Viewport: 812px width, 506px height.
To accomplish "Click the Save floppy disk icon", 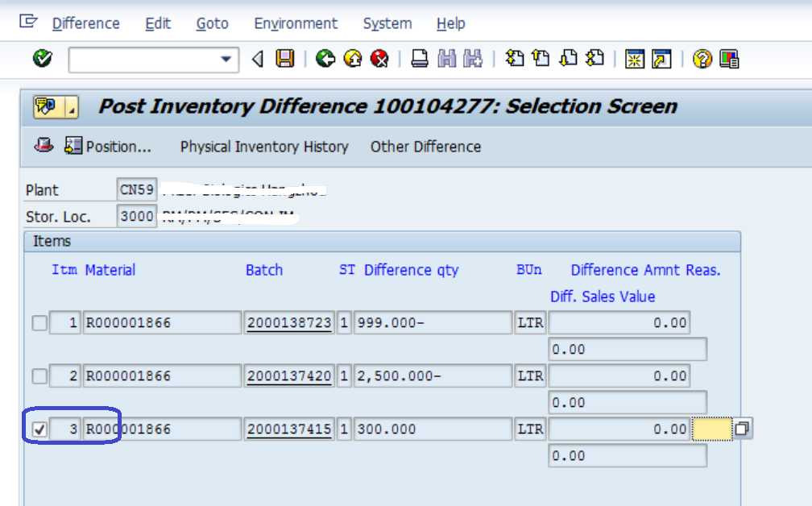I will (x=285, y=59).
